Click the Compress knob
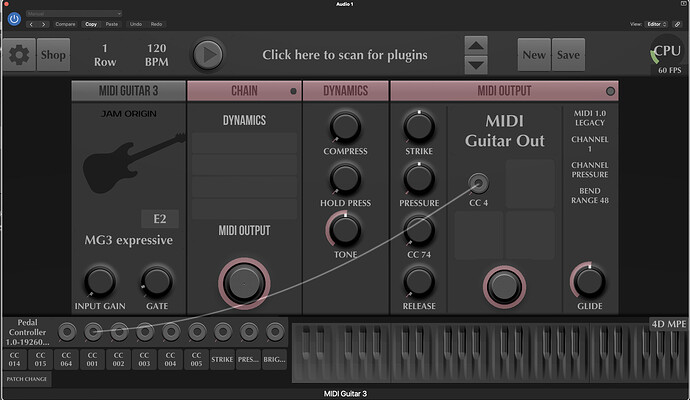 point(344,126)
